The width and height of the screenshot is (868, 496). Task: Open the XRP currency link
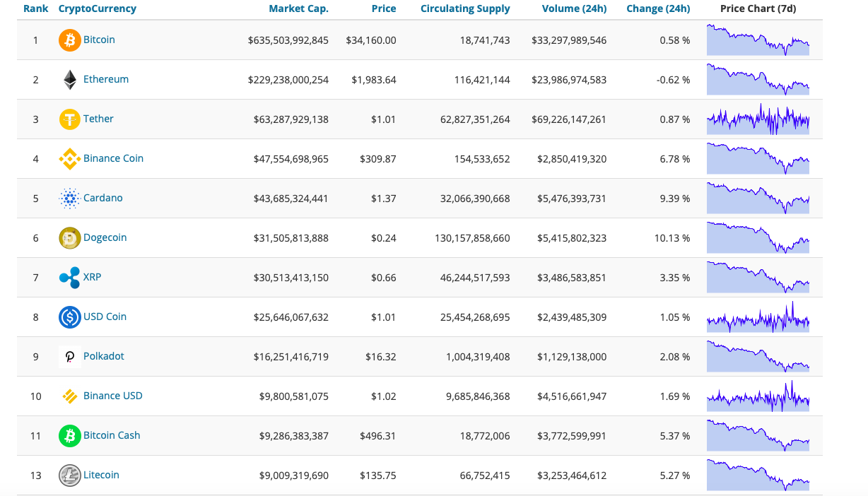[92, 277]
